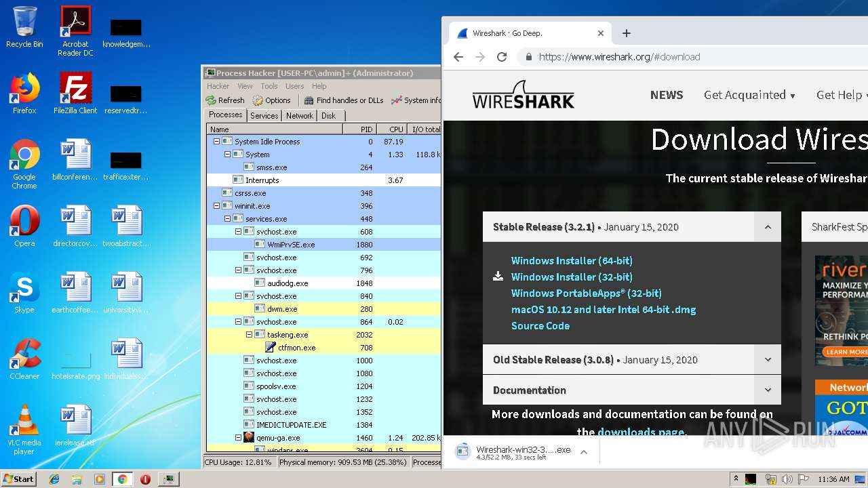
Task: Open the View menu in Process Hacker
Action: [x=245, y=86]
